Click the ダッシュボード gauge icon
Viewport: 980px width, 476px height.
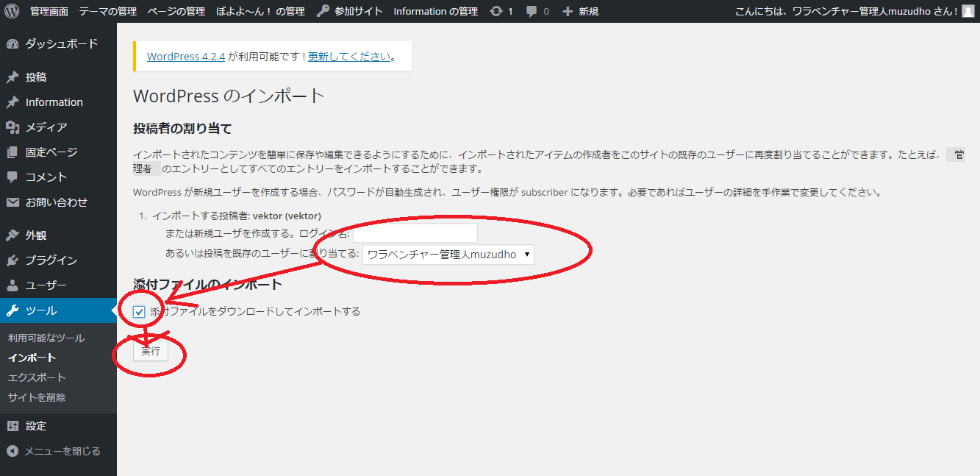point(12,44)
